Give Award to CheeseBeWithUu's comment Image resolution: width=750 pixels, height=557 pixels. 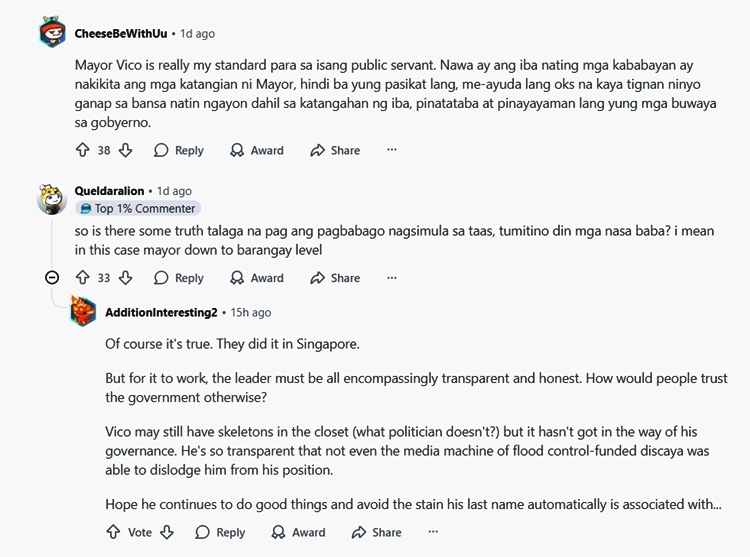coord(256,150)
